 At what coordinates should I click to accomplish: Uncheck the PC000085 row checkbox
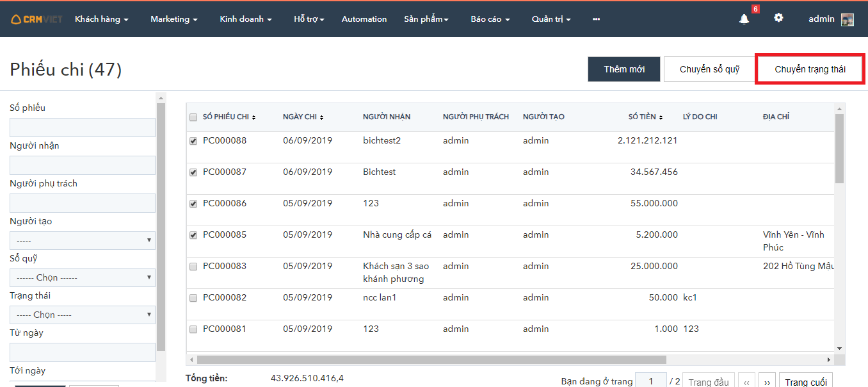tap(193, 235)
